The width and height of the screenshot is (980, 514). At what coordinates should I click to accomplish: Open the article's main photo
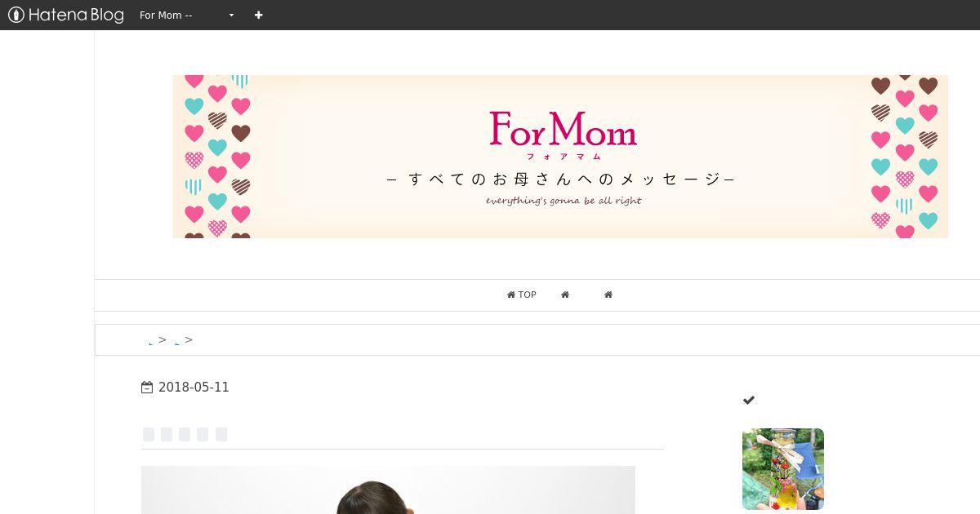click(388, 490)
